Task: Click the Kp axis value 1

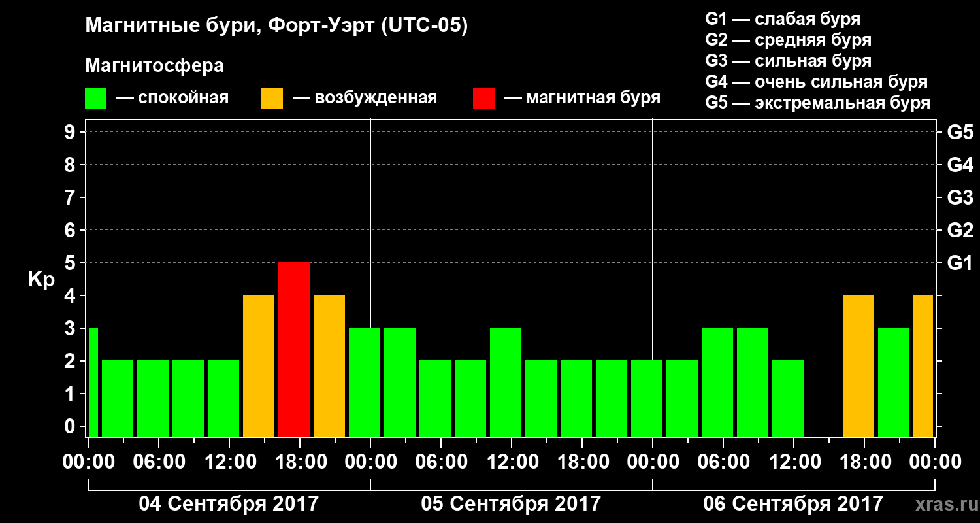Action: [71, 394]
